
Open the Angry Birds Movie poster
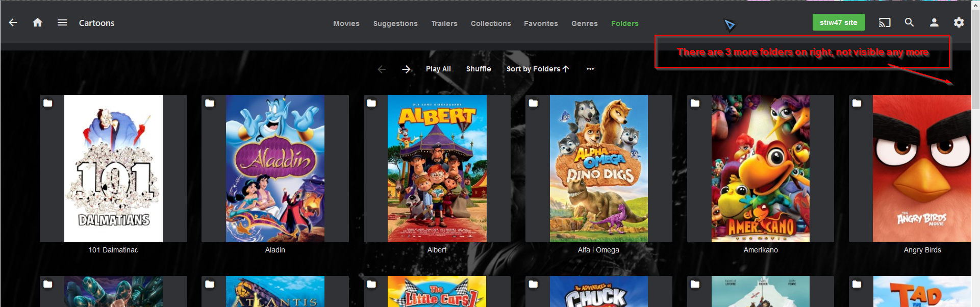pos(922,168)
